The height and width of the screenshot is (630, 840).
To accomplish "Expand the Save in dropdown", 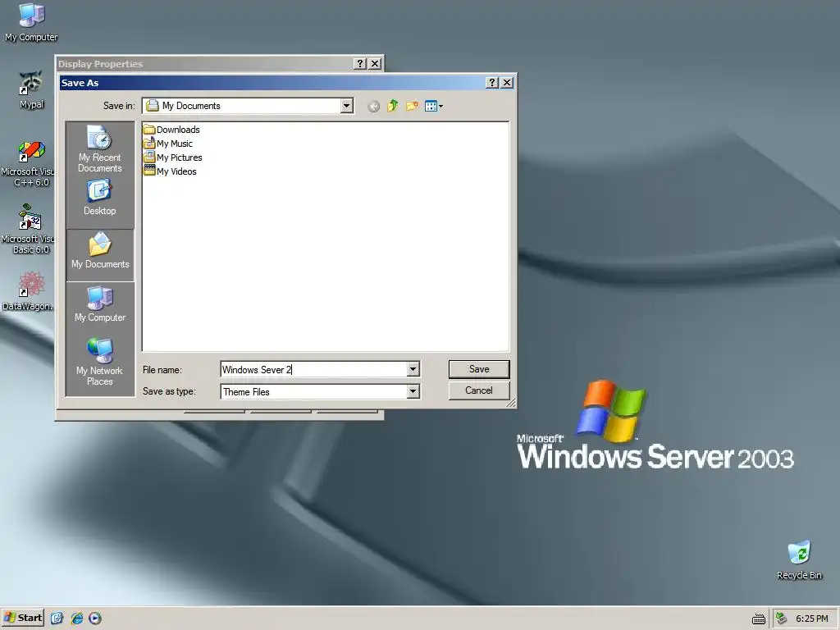I will pyautogui.click(x=347, y=106).
